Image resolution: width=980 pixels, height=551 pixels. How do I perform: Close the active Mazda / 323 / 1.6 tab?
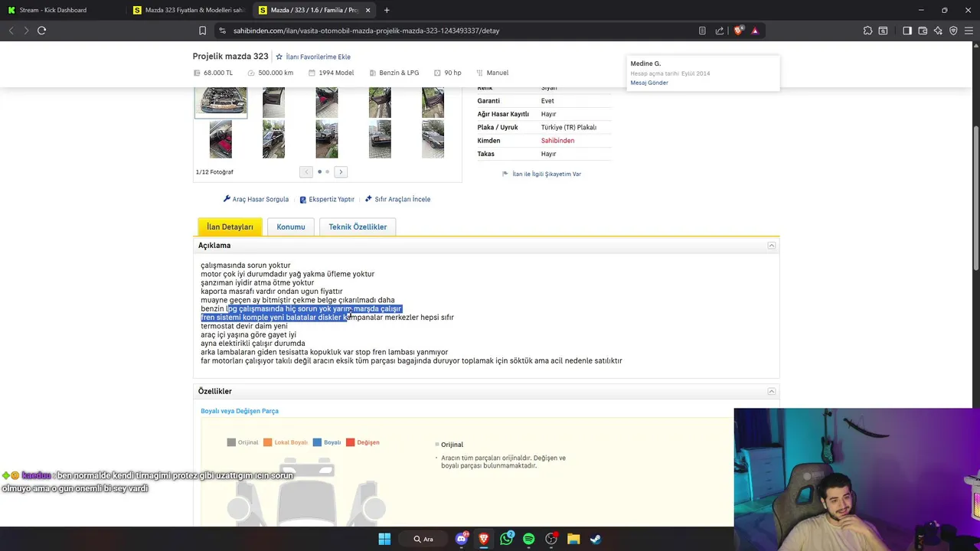[x=368, y=10]
